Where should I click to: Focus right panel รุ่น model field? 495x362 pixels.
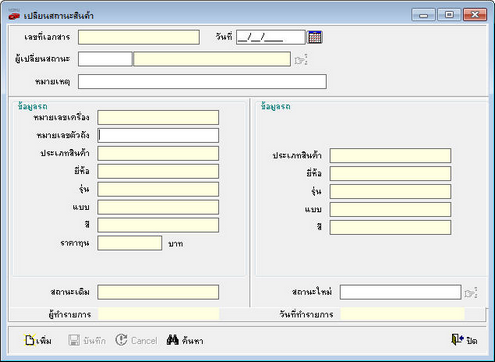pyautogui.click(x=390, y=192)
